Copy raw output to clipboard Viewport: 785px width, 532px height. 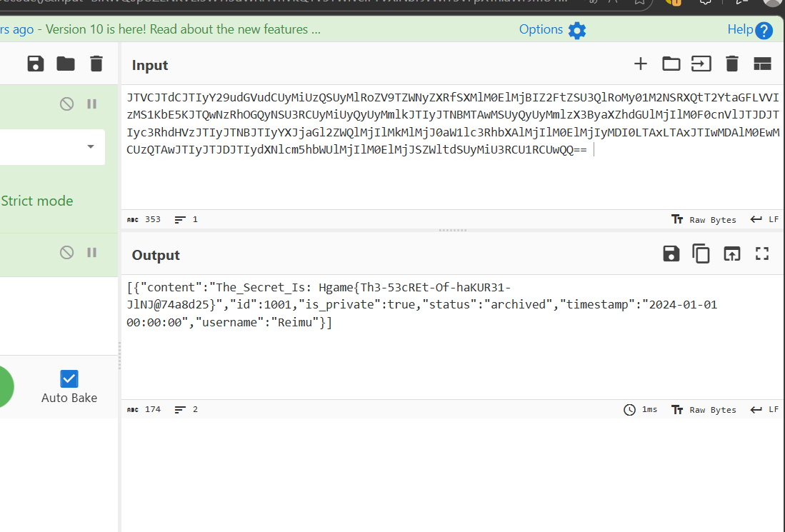click(701, 254)
